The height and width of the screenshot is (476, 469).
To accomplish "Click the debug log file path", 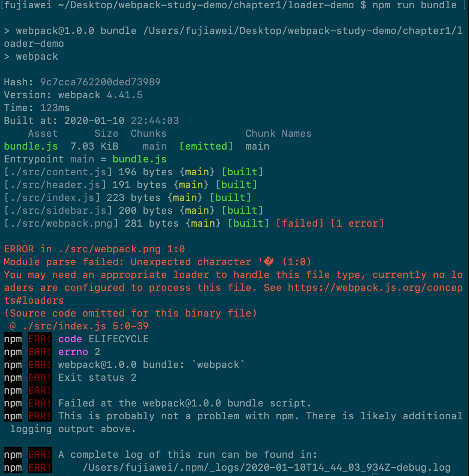I will 267,468.
